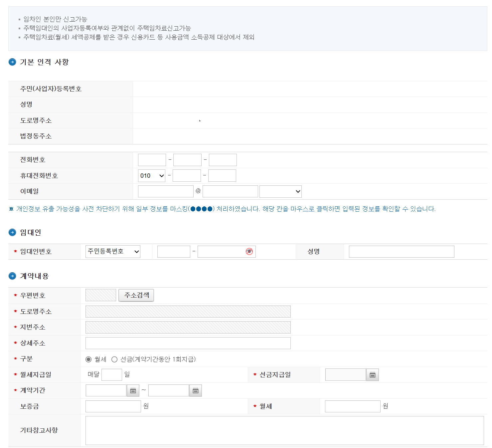
Task: Click the blue arrow icon beside 임대인 heading
Action: (13, 232)
